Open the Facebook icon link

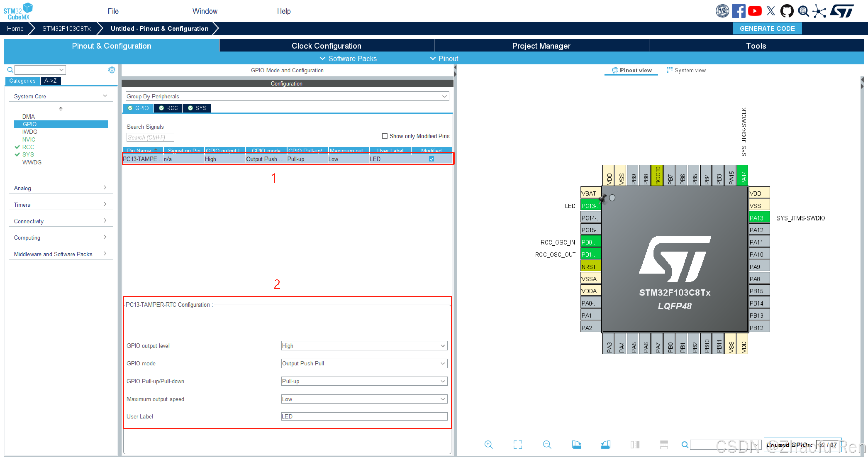point(738,11)
